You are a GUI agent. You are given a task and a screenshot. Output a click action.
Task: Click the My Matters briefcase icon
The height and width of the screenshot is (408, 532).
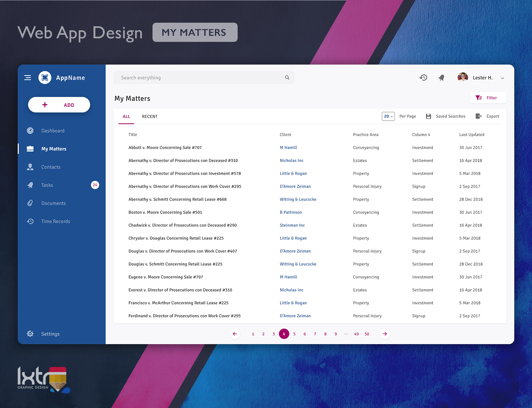30,149
